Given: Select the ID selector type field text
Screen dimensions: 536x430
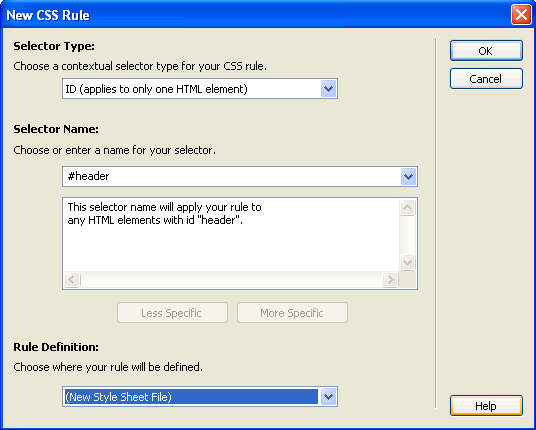Looking at the screenshot, I should tap(191, 89).
